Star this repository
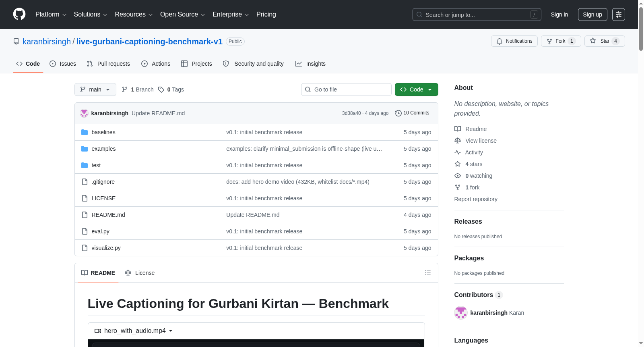This screenshot has width=644, height=347. click(x=605, y=41)
